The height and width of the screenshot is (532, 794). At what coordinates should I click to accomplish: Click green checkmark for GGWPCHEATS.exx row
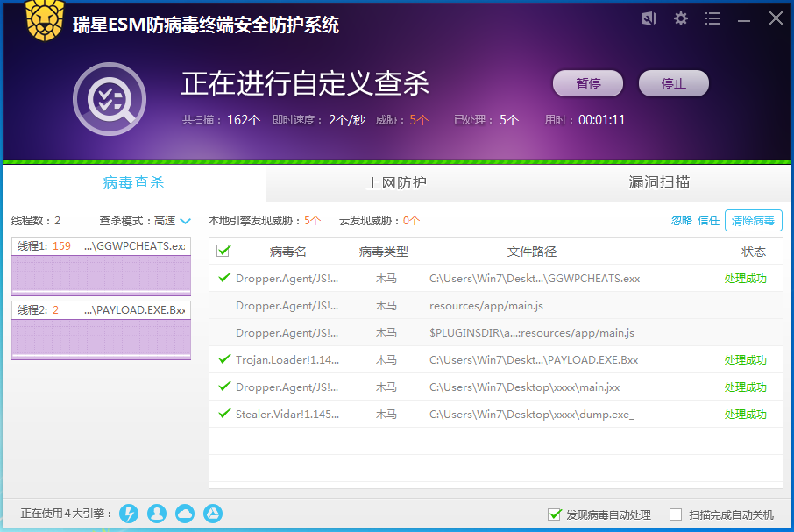(224, 277)
